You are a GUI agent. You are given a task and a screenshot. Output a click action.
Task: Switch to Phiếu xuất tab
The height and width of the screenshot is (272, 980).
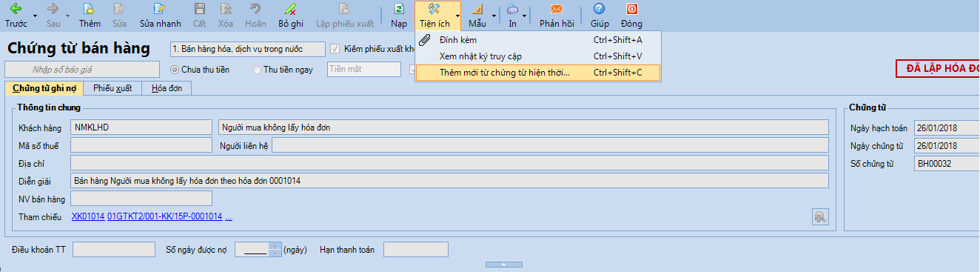(113, 88)
